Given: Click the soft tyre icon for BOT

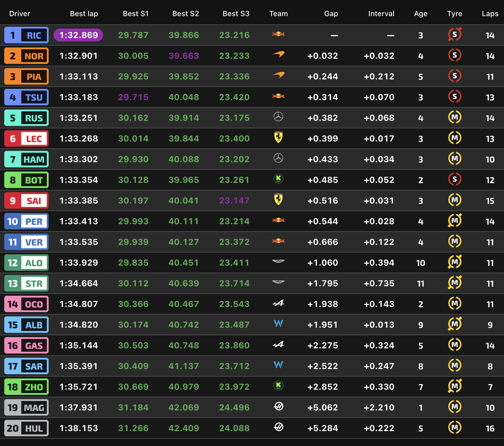Looking at the screenshot, I should click(454, 179).
